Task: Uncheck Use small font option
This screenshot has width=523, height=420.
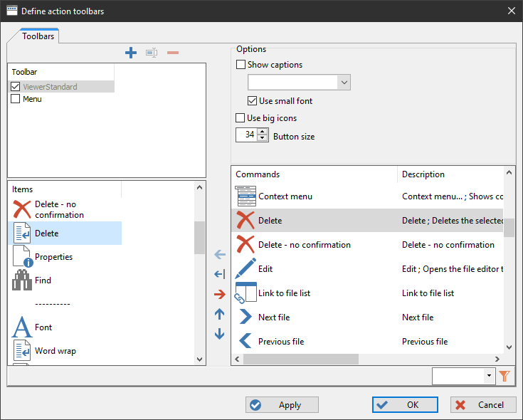Action: click(x=252, y=101)
